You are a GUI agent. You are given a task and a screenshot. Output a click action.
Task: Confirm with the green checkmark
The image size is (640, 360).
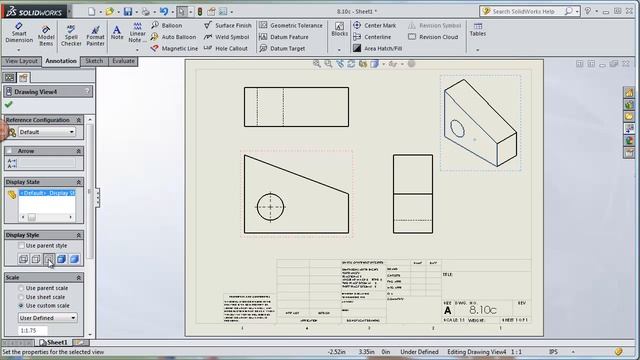[9, 105]
